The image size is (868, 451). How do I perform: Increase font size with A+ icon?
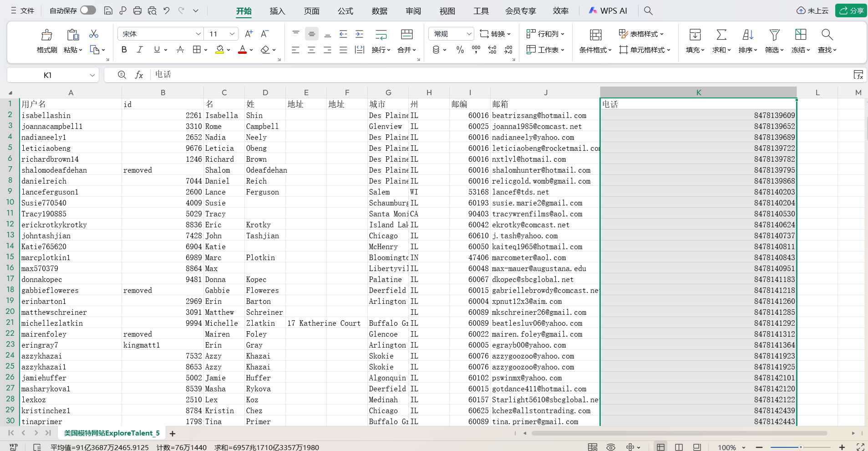[249, 34]
